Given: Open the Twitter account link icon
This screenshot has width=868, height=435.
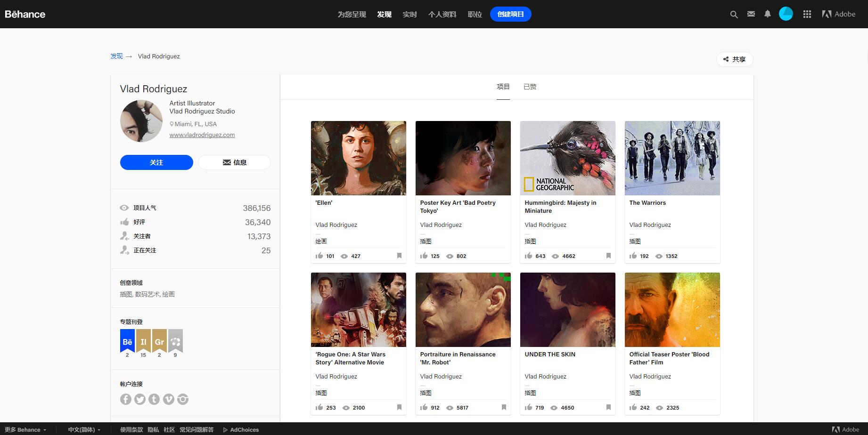Looking at the screenshot, I should coord(140,399).
